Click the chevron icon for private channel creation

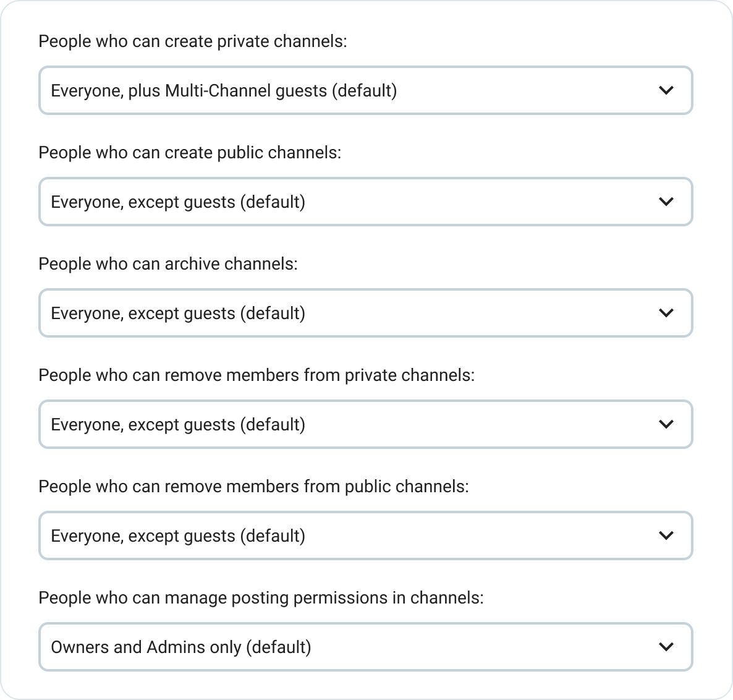tap(666, 90)
